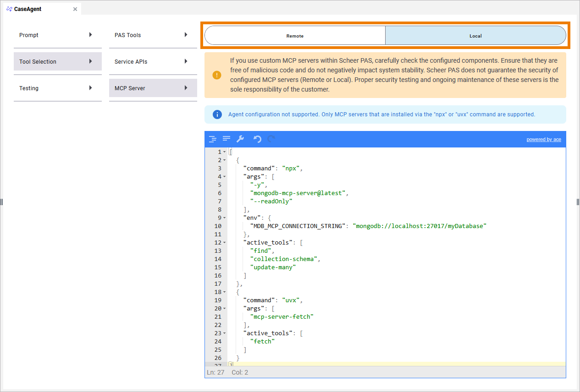Click the blue info icon in the notice

217,114
